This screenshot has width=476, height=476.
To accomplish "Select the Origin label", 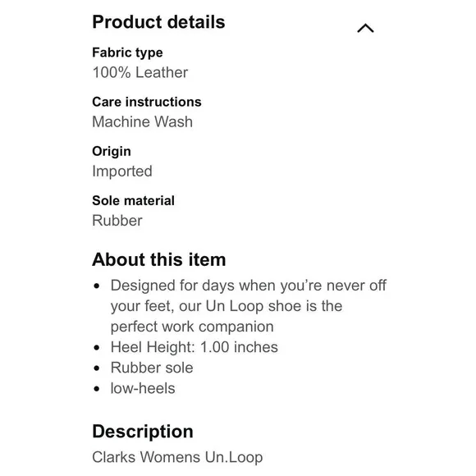I will [x=112, y=152].
